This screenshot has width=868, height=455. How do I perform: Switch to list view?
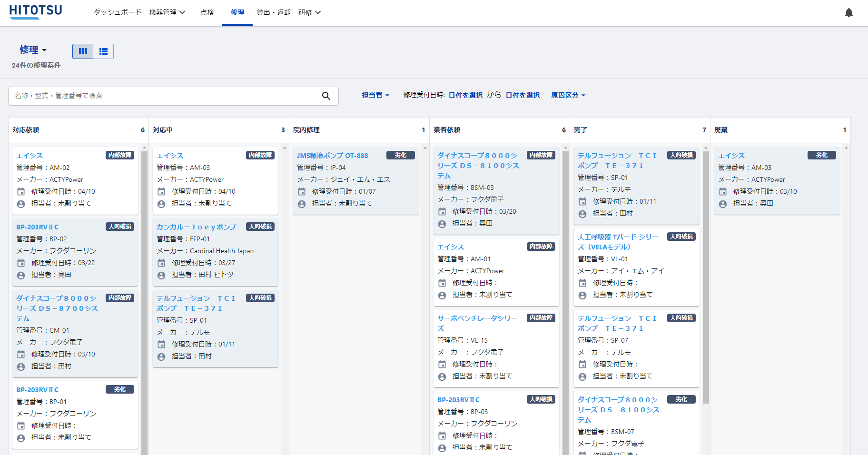(103, 51)
